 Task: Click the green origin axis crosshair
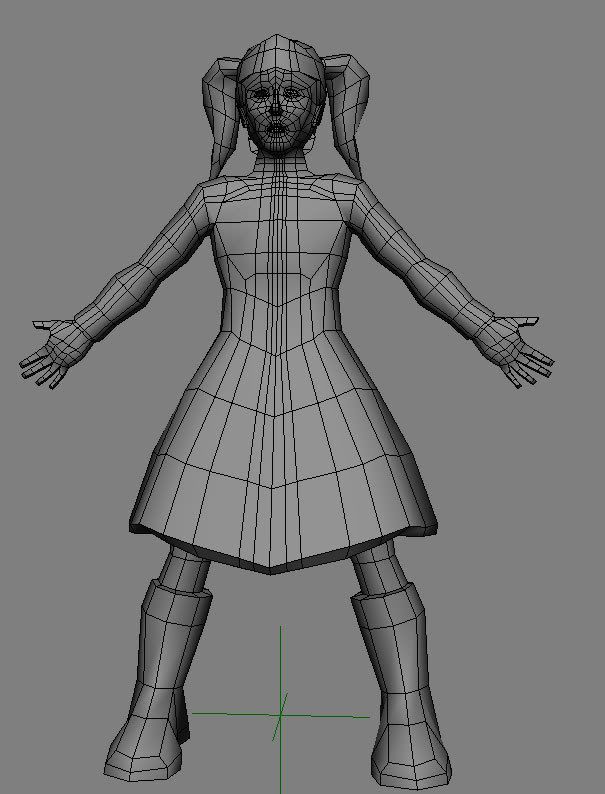point(280,714)
